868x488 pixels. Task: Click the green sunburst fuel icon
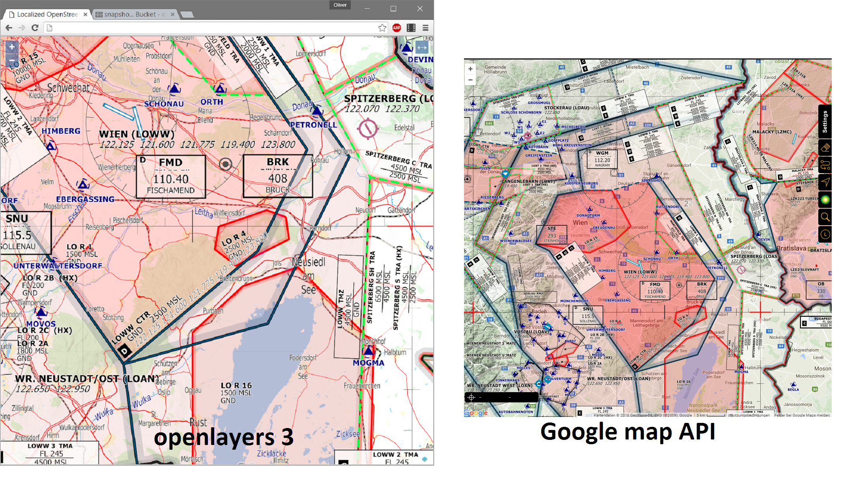click(x=825, y=199)
